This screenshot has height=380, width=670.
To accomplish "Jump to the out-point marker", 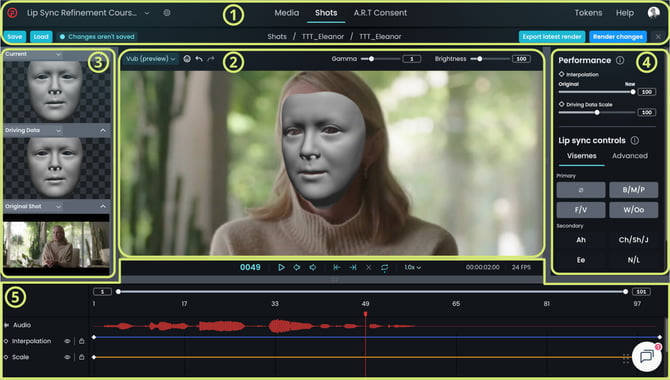I will coord(353,267).
